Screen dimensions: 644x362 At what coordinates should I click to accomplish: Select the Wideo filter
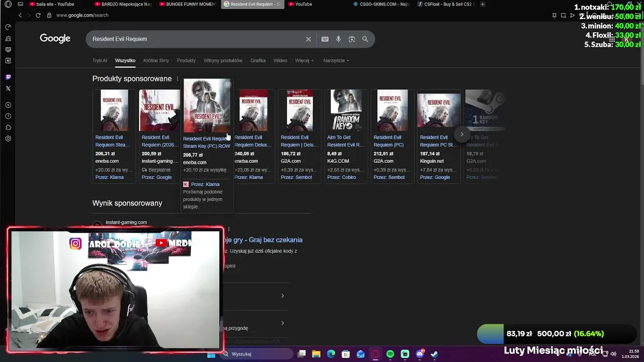pos(280,60)
